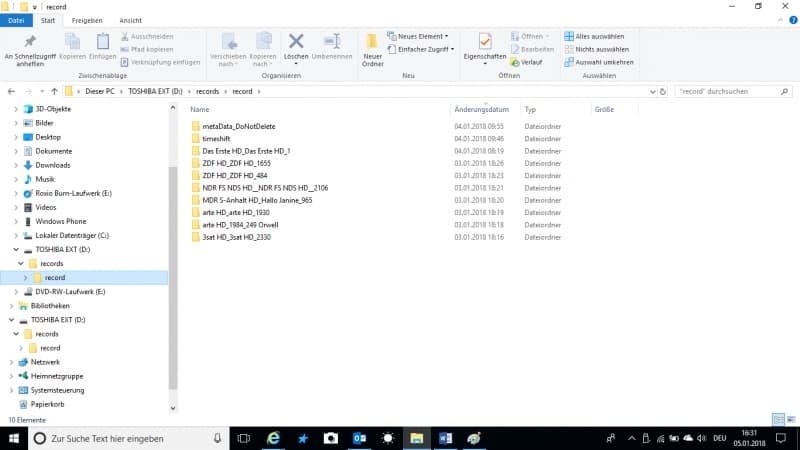
Task: Open the Windows Start menu
Action: tap(14, 438)
